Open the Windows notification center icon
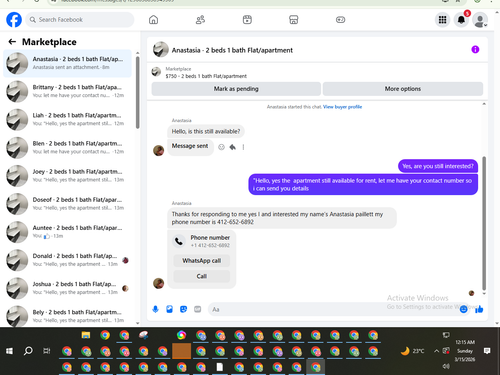Image resolution: width=500 pixels, height=375 pixels. click(487, 351)
